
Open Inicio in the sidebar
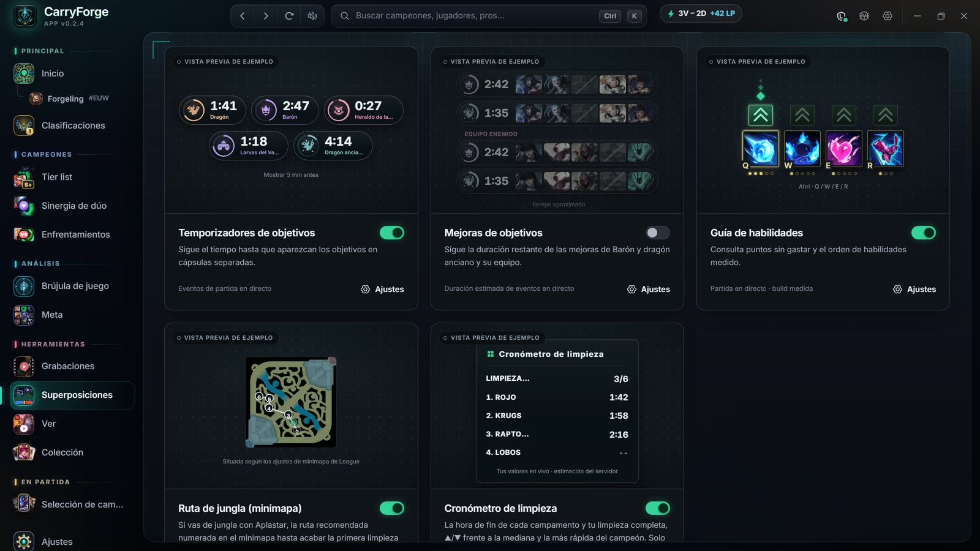72,73
